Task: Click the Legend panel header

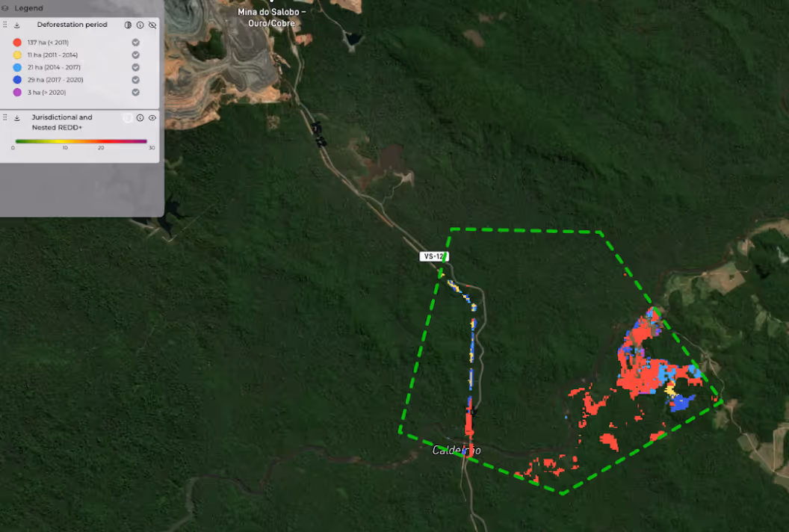Action: coord(30,7)
